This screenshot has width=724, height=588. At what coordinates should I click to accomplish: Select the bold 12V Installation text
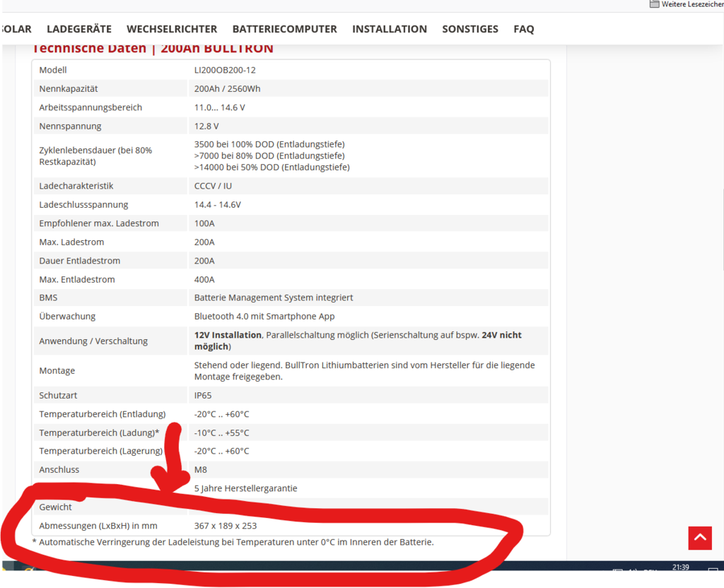[228, 335]
